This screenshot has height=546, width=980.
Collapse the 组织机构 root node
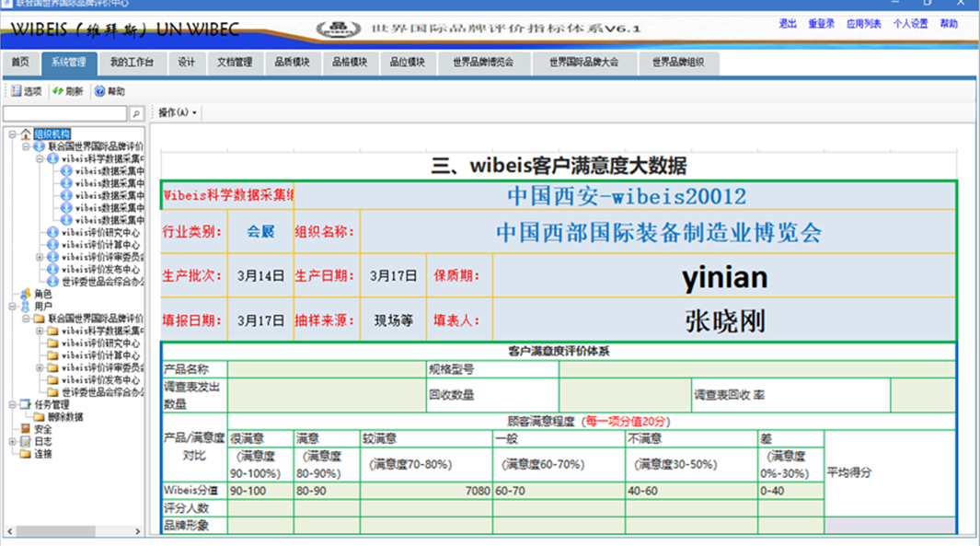pyautogui.click(x=12, y=134)
